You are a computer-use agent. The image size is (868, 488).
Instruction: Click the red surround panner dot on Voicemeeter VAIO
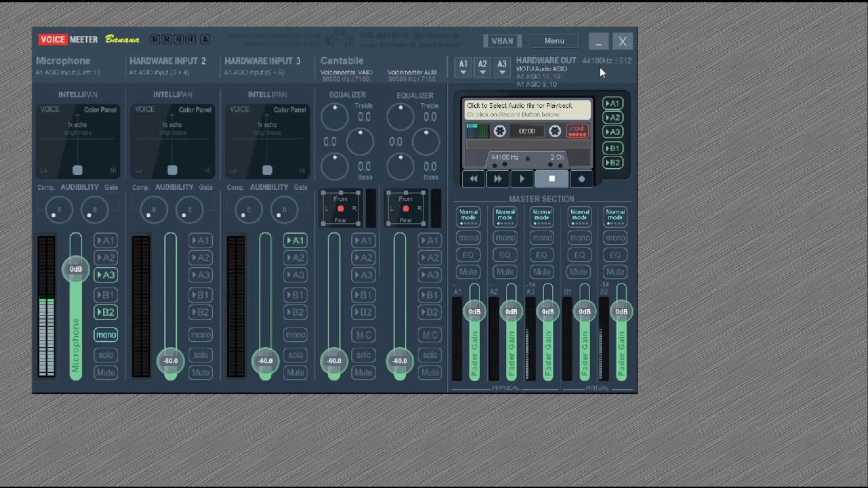[x=340, y=209]
